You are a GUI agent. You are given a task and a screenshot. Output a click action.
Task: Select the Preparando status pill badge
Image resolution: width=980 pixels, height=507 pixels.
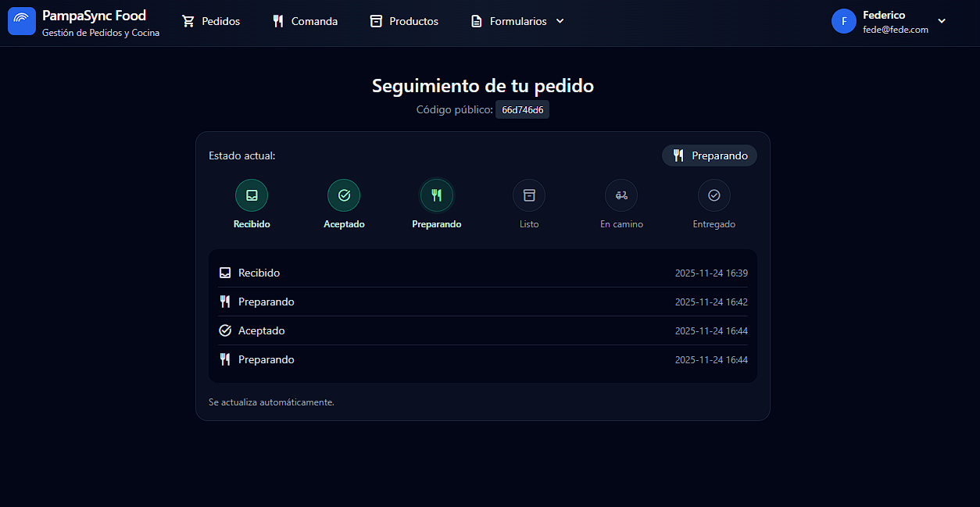click(x=709, y=155)
